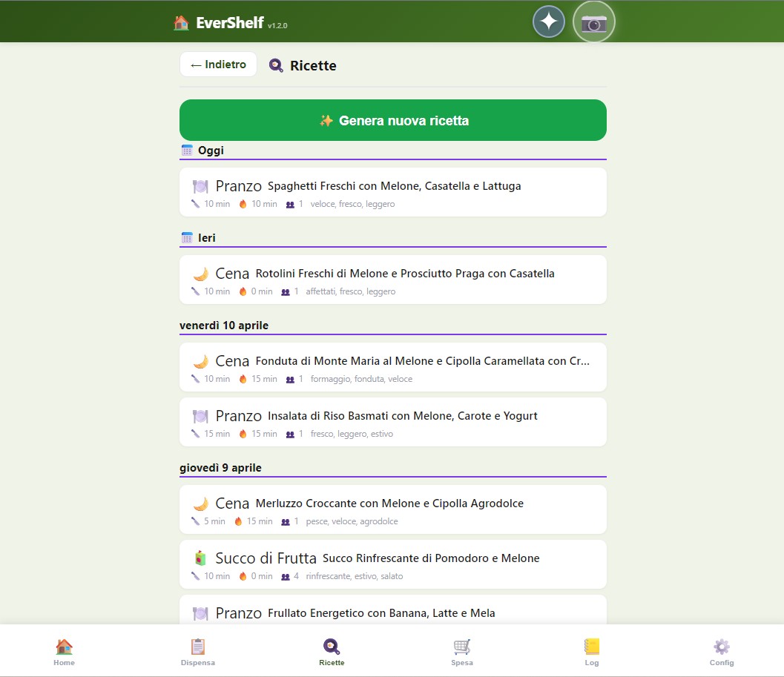Click the calendar icon next to Ieri
Image resolution: width=784 pixels, height=677 pixels.
pos(187,237)
